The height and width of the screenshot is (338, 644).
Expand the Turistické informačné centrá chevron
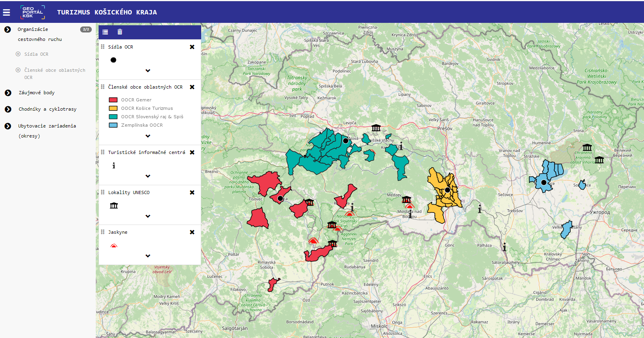[148, 176]
